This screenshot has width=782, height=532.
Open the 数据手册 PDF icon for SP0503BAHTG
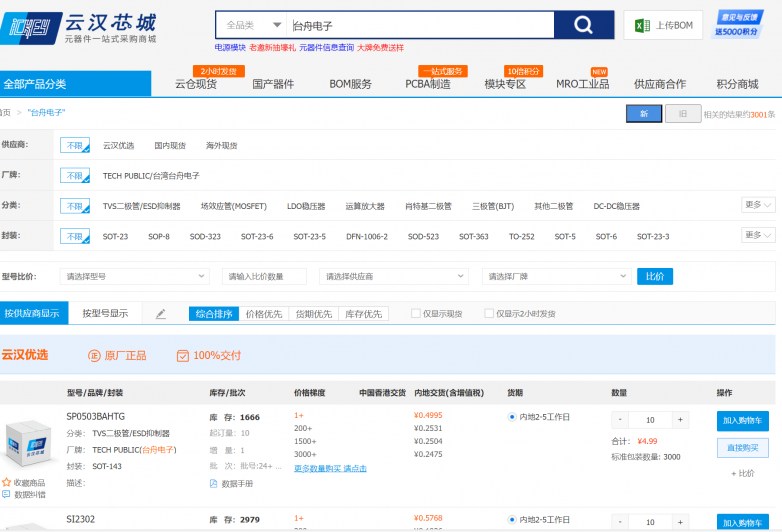(213, 483)
